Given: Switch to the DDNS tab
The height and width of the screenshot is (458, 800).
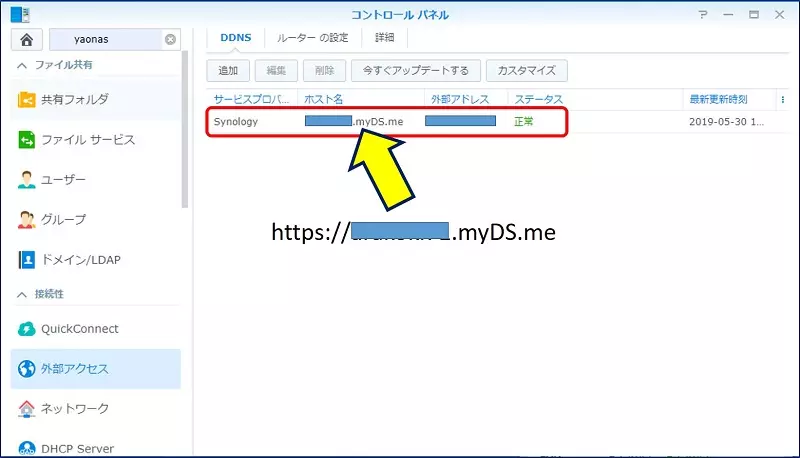Looking at the screenshot, I should [x=236, y=38].
